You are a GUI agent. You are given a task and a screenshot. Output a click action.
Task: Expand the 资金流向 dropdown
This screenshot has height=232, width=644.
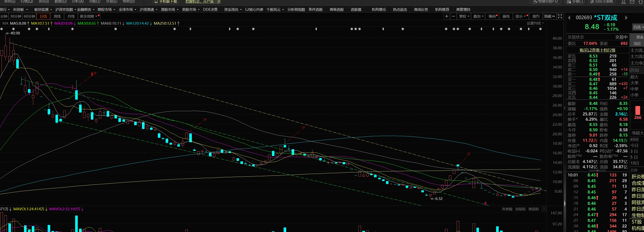coord(233,10)
